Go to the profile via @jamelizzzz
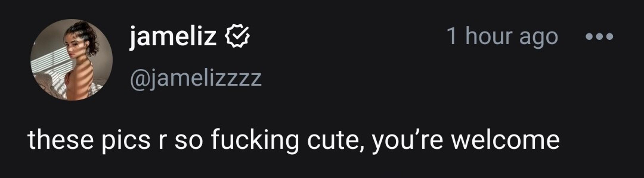This screenshot has height=178, width=644. click(x=196, y=78)
